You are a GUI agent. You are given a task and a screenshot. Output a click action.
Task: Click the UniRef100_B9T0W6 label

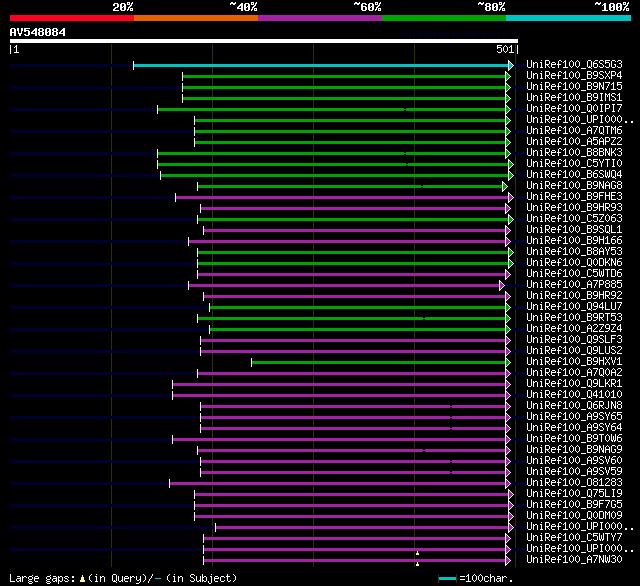coord(574,439)
